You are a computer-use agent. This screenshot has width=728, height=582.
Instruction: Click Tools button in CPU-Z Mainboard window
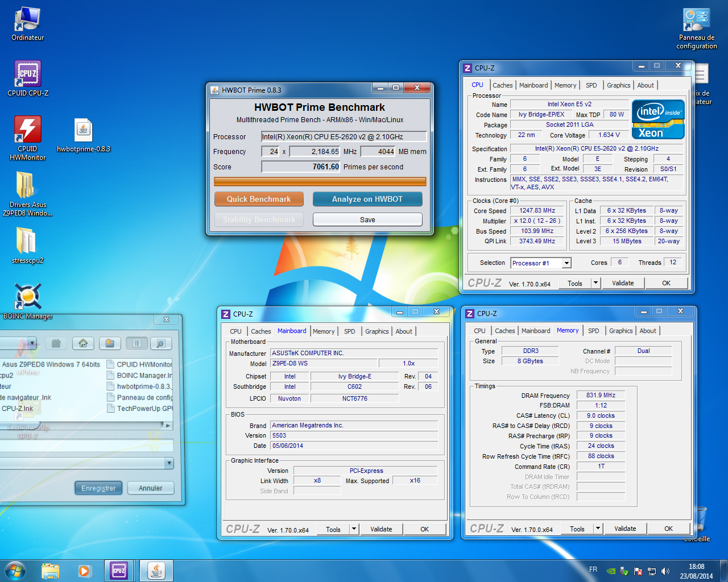pyautogui.click(x=333, y=529)
